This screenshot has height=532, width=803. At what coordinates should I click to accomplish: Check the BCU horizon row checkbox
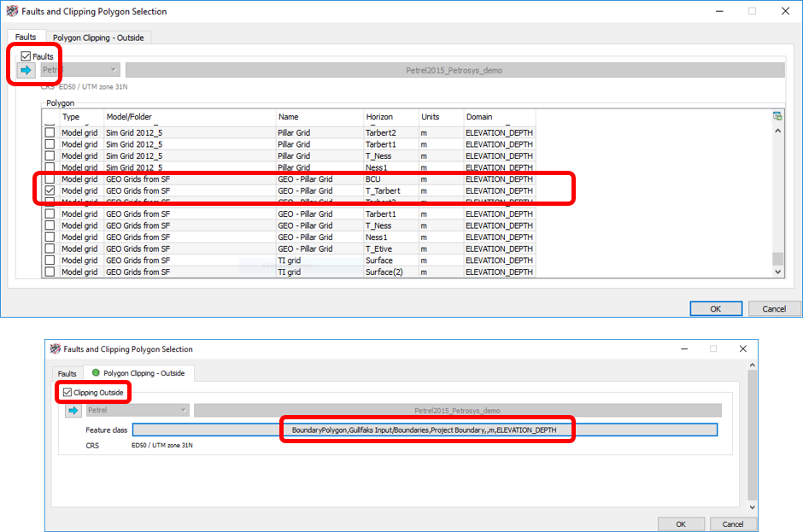[50, 179]
